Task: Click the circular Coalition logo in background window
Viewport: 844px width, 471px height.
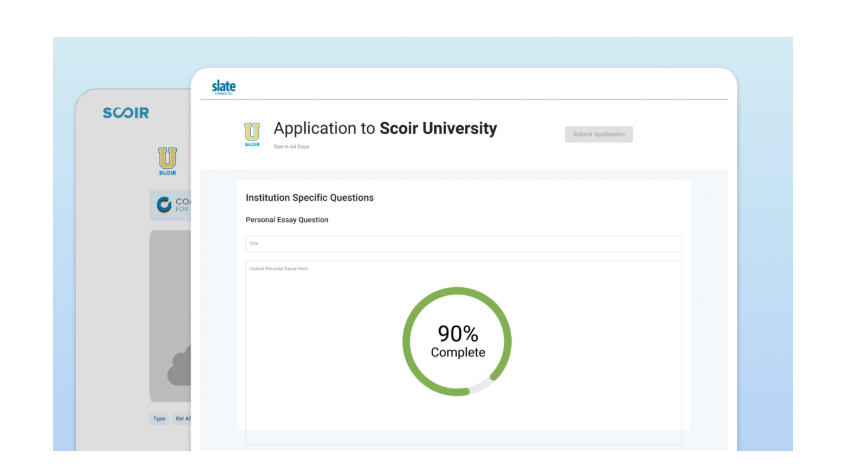Action: (164, 205)
